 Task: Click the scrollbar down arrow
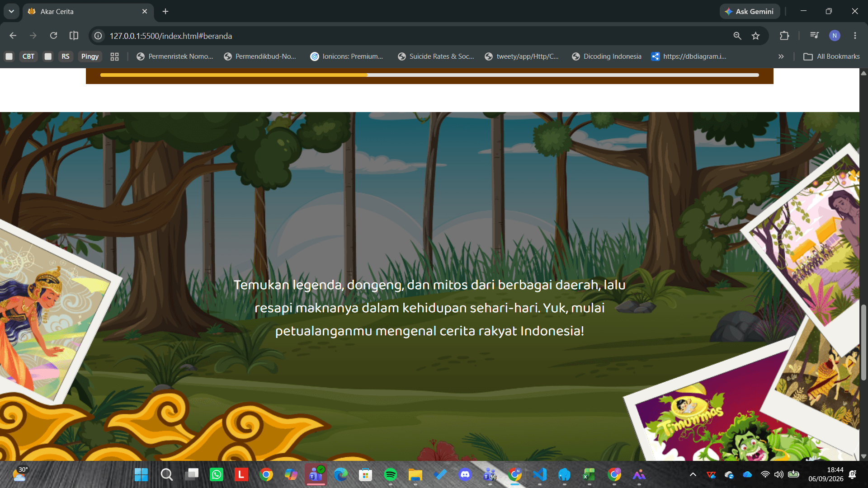coord(863,456)
